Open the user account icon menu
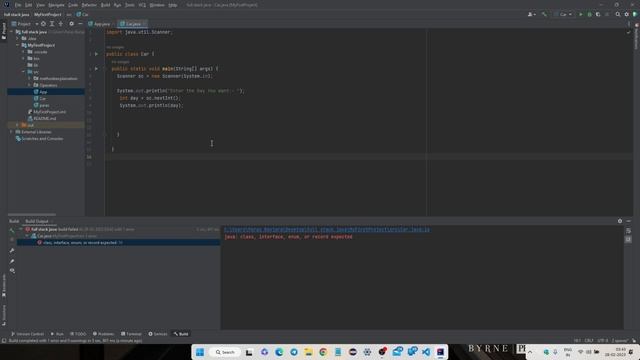This screenshot has width=640, height=360. [531, 14]
